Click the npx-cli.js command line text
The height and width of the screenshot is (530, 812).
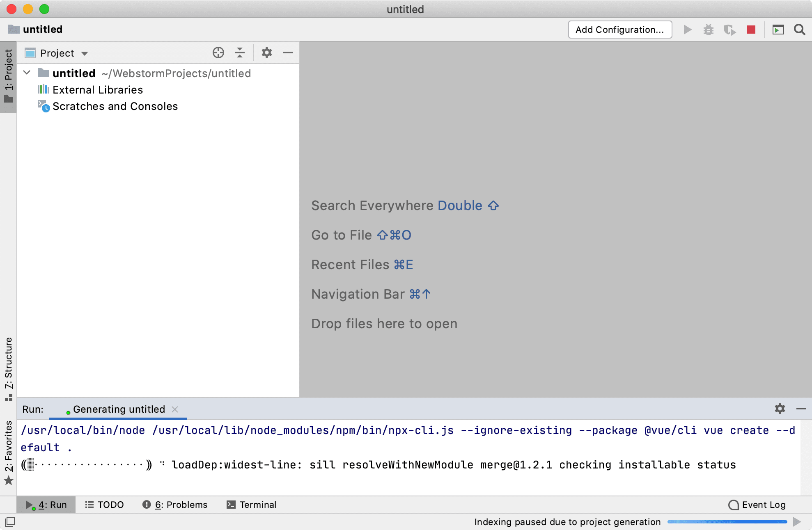tap(408, 439)
